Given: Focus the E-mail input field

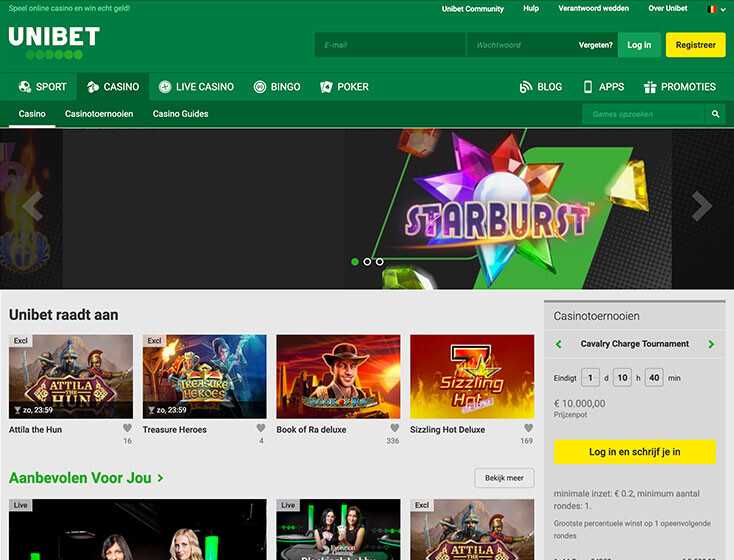Looking at the screenshot, I should (x=390, y=45).
